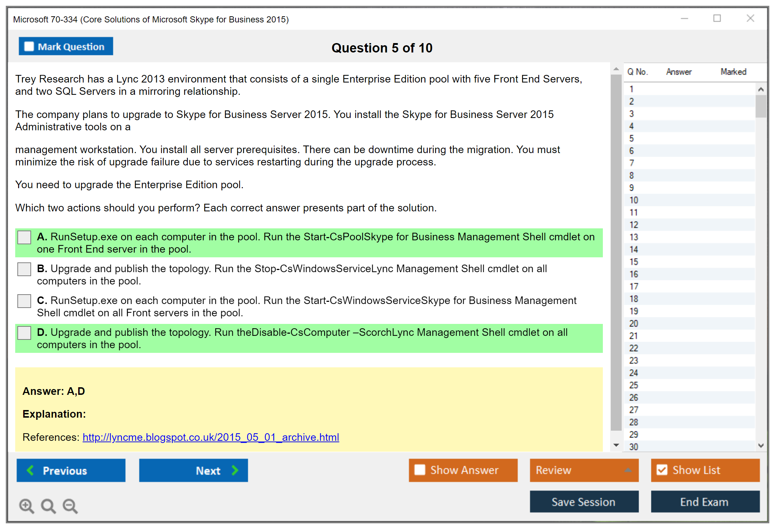Check the box for answer A
The width and height of the screenshot is (778, 532).
click(24, 237)
